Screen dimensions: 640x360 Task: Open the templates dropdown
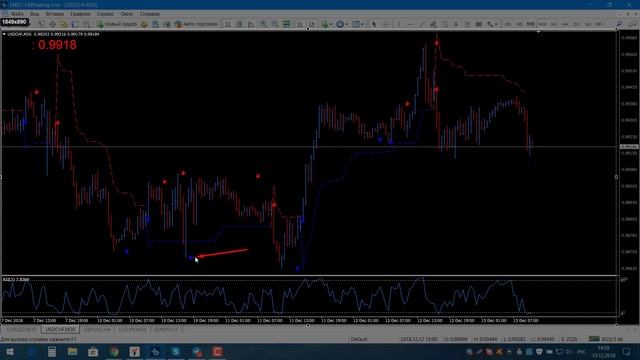pyautogui.click(x=358, y=24)
